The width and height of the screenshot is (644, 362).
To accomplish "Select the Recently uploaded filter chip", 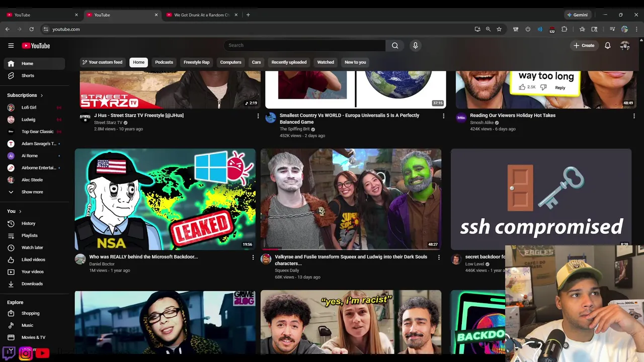I will (289, 62).
